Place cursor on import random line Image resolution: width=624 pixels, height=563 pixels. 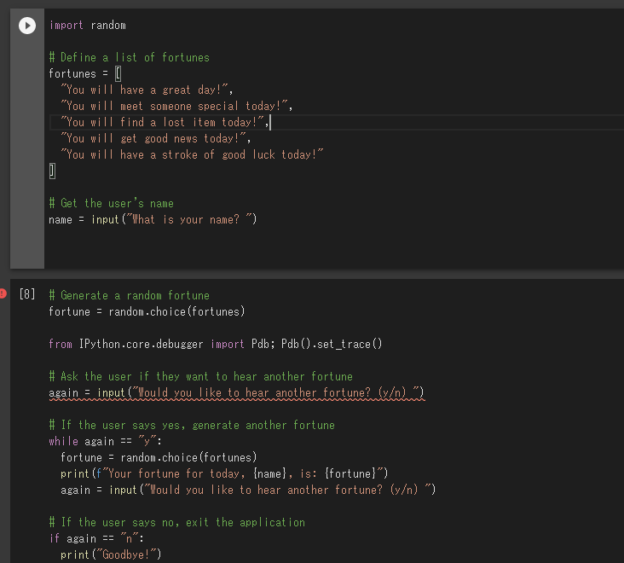pyautogui.click(x=88, y=25)
